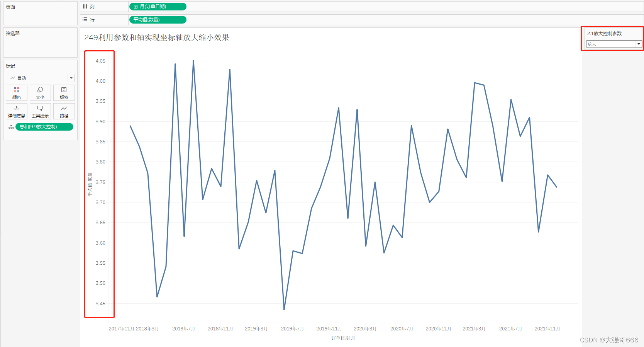Click the x-axis label 2018年7月
The image size is (644, 347).
pyautogui.click(x=183, y=329)
